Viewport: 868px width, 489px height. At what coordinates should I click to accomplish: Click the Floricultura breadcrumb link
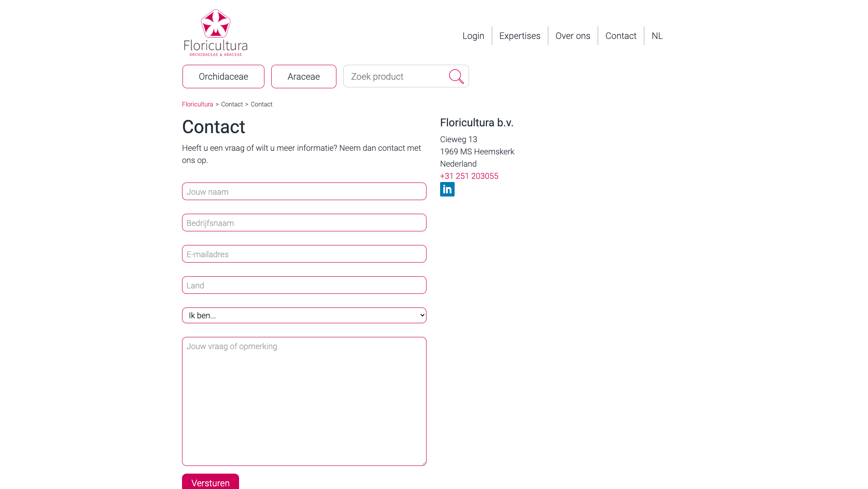[197, 104]
